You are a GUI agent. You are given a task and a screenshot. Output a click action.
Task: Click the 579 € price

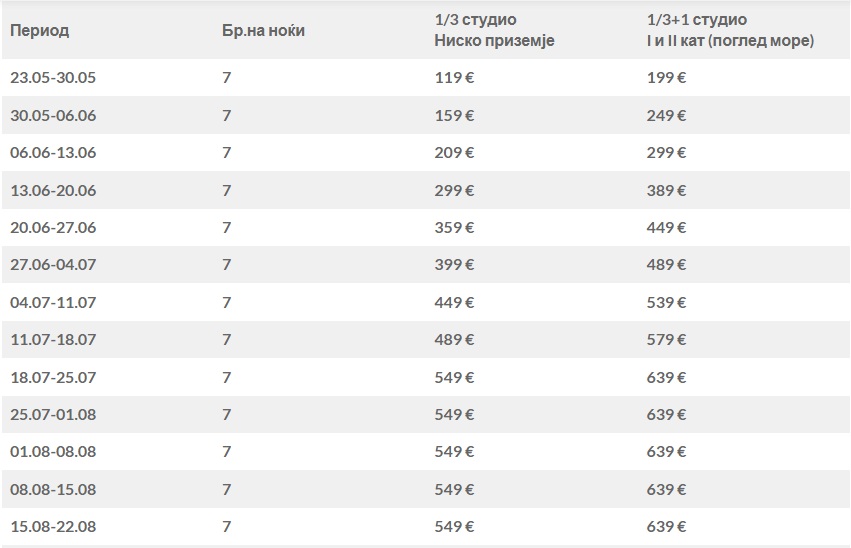667,340
